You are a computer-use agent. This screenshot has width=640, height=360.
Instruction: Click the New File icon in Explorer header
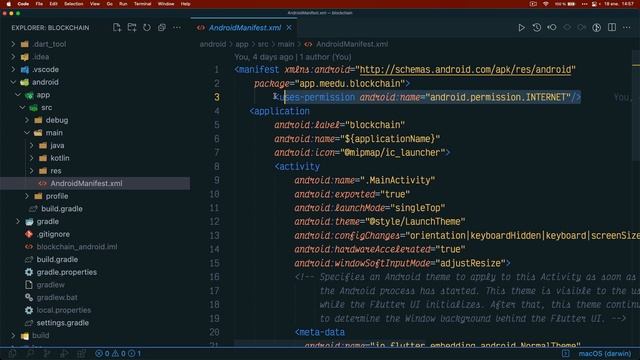pyautogui.click(x=117, y=27)
